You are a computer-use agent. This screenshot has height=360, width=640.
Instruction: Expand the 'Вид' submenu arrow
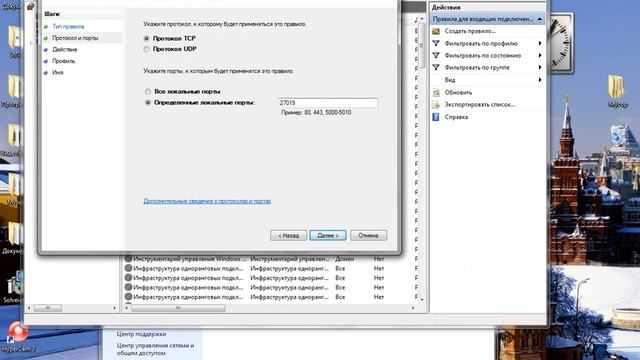(540, 80)
